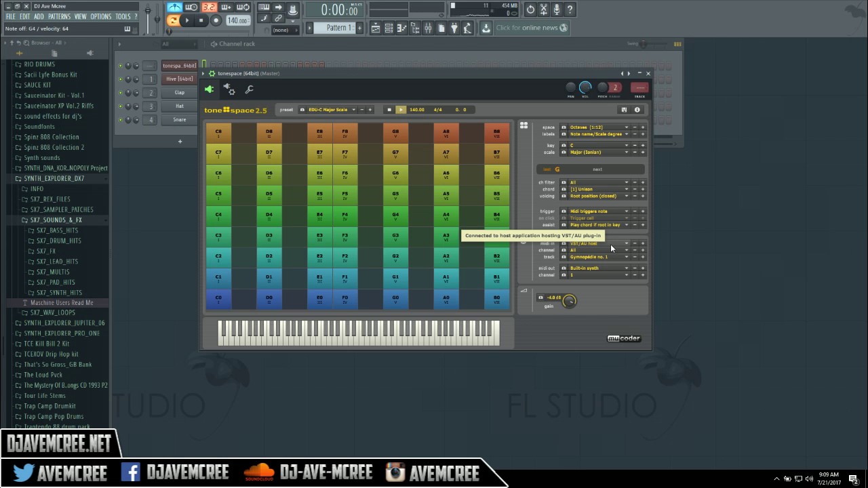This screenshot has height=488, width=868.
Task: Toggle the green mute LED for Clap channel
Action: 120,93
